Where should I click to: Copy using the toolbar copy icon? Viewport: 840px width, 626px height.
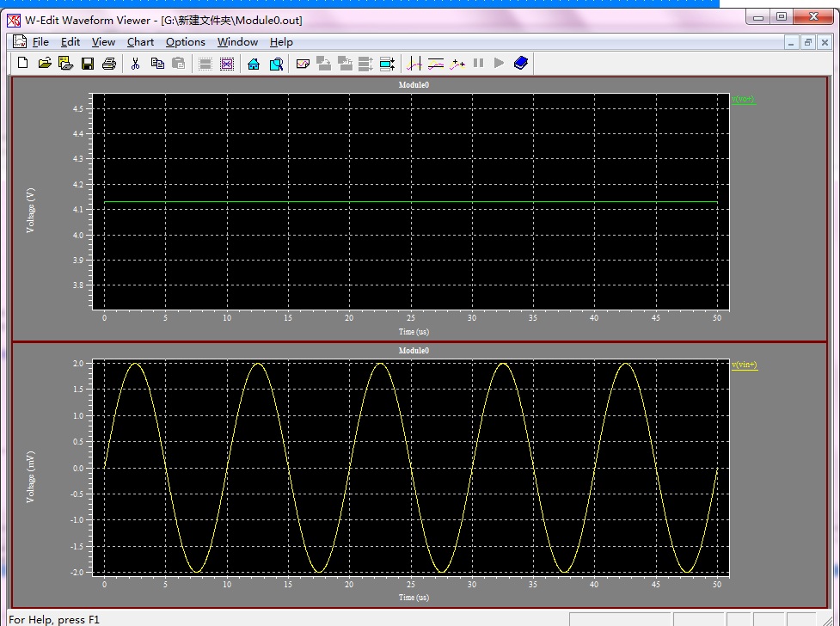(x=157, y=63)
